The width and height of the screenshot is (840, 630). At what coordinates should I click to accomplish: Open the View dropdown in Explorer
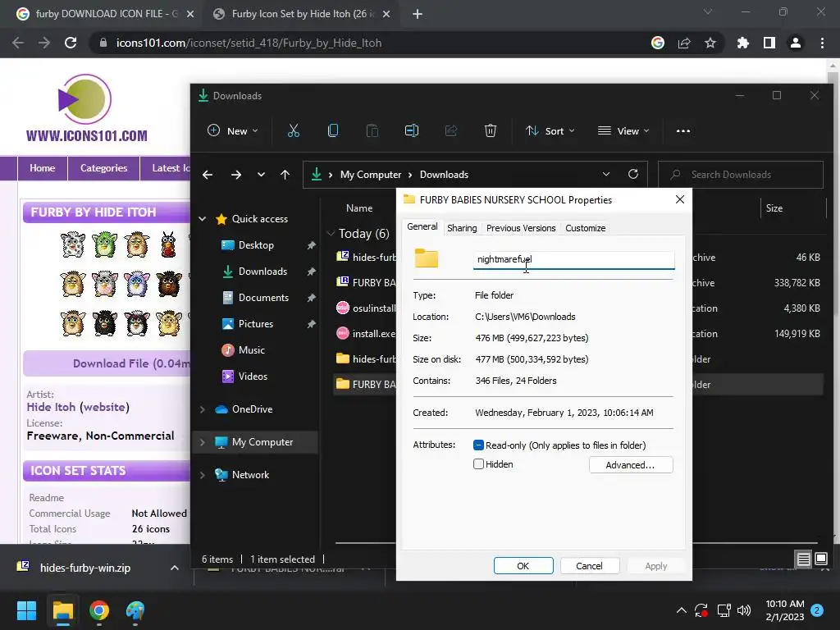(x=623, y=130)
